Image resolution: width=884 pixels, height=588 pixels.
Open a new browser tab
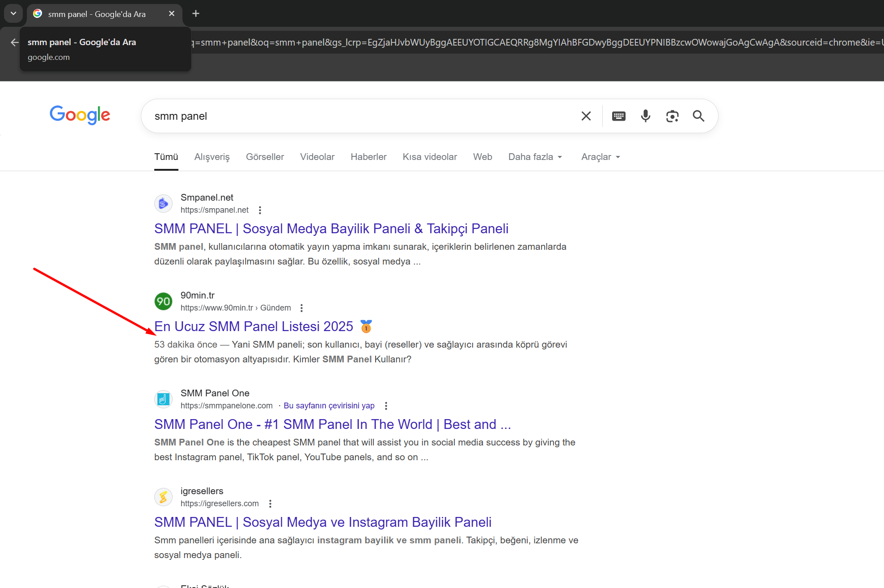point(196,13)
